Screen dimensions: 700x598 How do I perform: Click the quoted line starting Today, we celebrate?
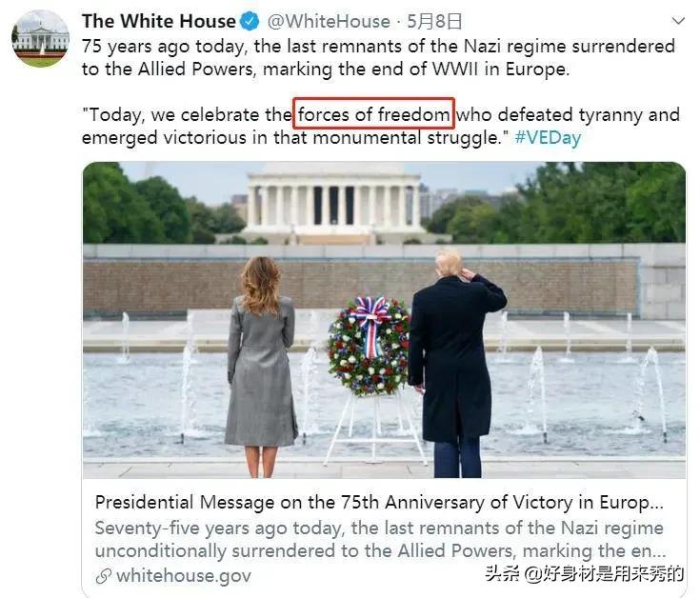[x=380, y=127]
